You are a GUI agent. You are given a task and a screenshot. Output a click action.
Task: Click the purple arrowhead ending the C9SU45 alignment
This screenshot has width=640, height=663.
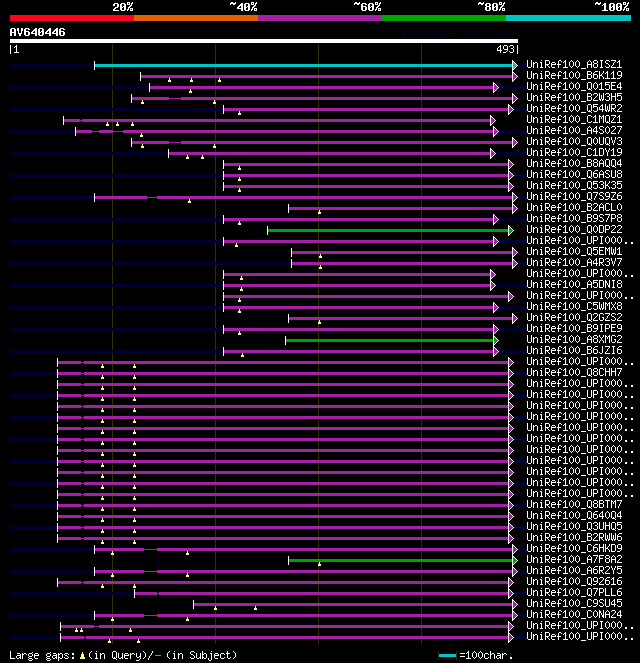click(515, 604)
